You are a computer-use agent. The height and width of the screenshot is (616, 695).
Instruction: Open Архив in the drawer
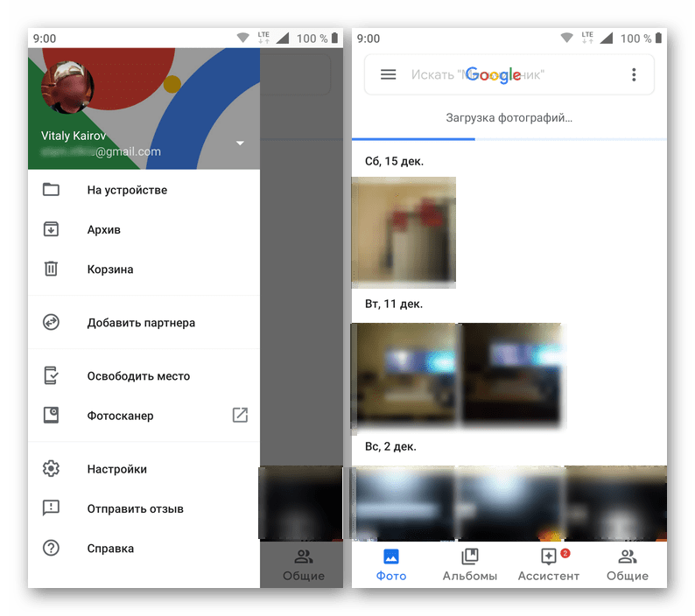pos(144,229)
